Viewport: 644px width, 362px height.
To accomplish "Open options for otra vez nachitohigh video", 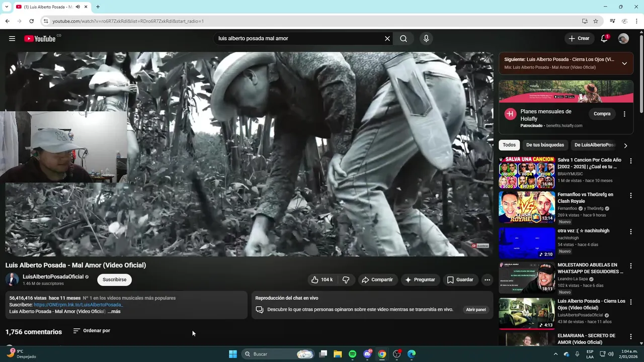I will click(630, 231).
